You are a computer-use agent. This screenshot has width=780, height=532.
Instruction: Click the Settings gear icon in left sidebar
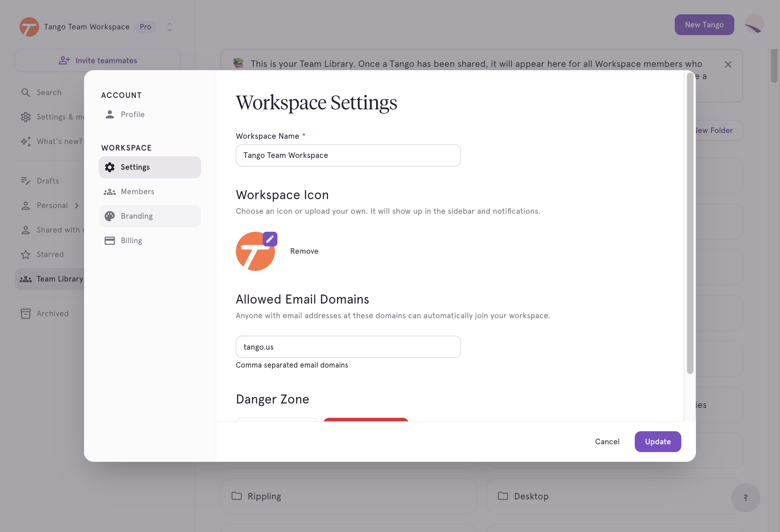[26, 117]
